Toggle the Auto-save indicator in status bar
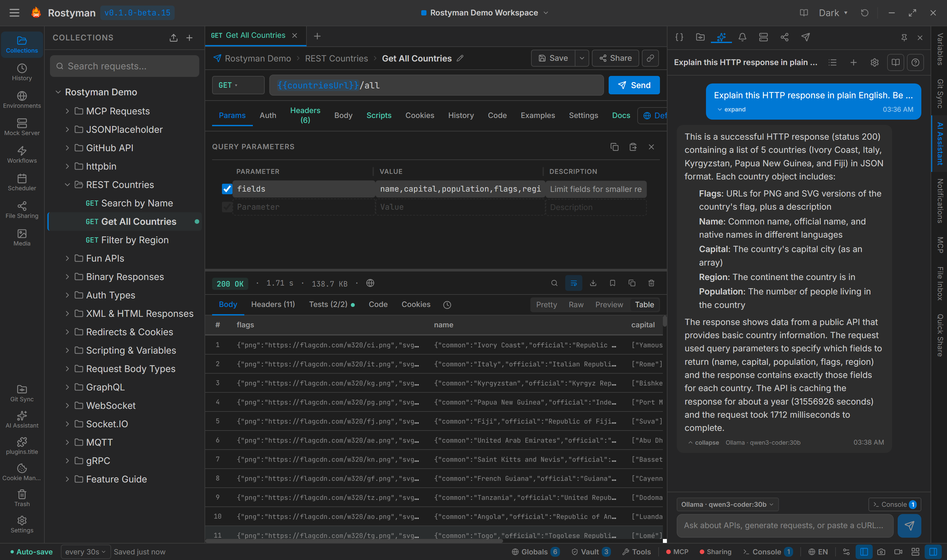 click(31, 552)
